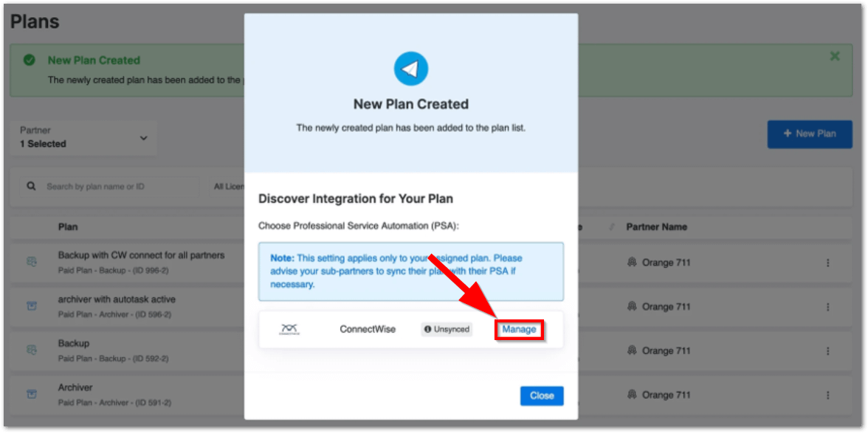Open options menu for the archiver autotask row
This screenshot has width=868, height=433.
pyautogui.click(x=827, y=307)
